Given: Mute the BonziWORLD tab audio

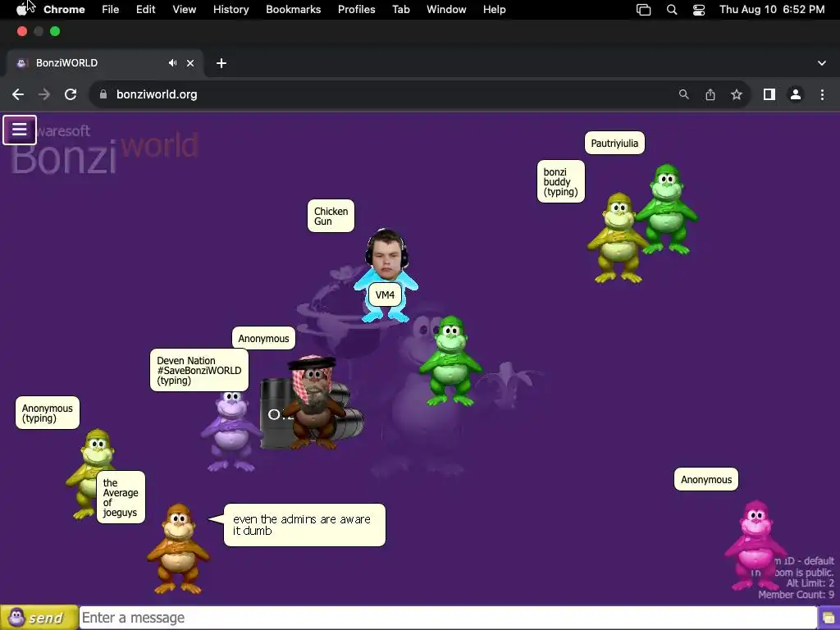Looking at the screenshot, I should [172, 63].
